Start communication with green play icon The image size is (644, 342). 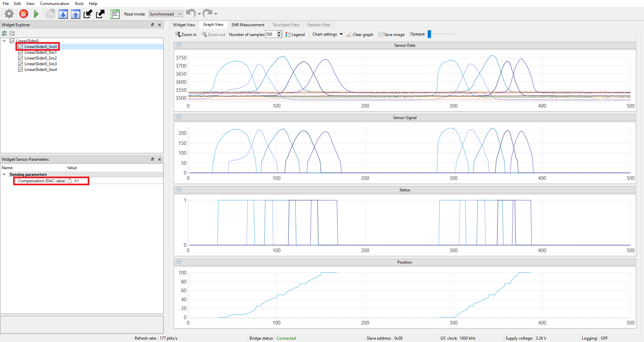(36, 14)
